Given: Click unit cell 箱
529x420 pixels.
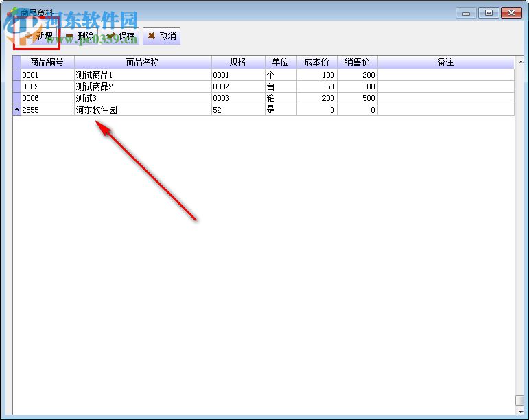Looking at the screenshot, I should (x=281, y=98).
